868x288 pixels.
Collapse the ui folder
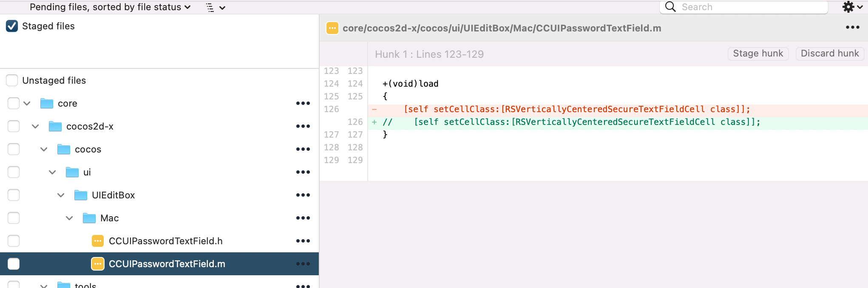tap(52, 172)
